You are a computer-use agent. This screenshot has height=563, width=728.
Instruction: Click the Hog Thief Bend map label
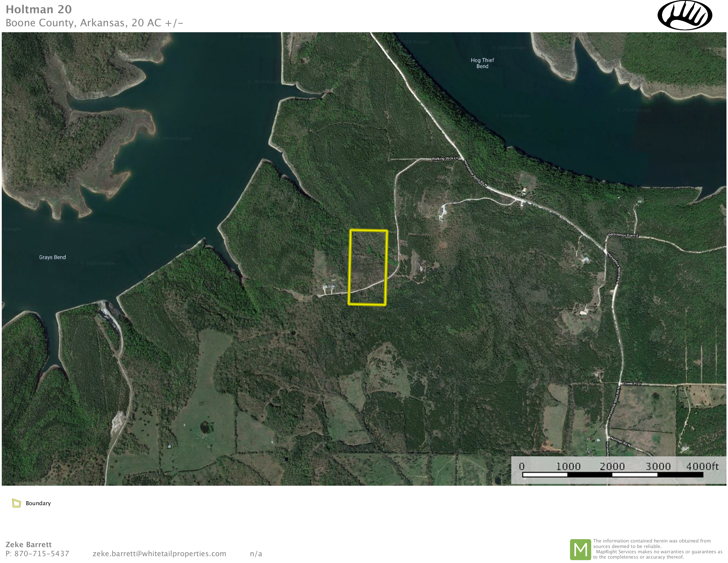[x=482, y=63]
